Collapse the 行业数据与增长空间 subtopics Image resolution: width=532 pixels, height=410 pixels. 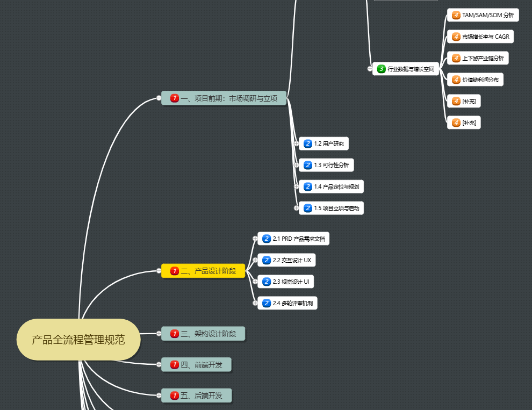(370, 69)
